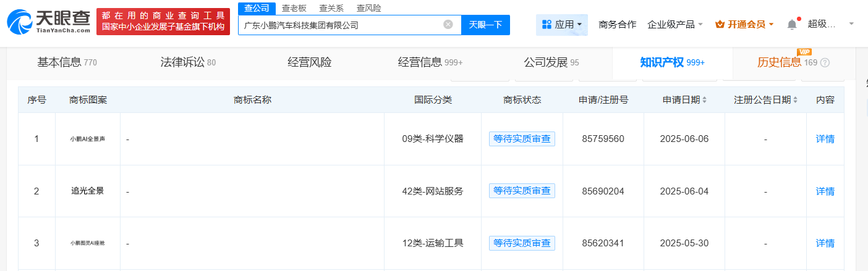Clear the search box text
The height and width of the screenshot is (271, 868).
pos(448,25)
